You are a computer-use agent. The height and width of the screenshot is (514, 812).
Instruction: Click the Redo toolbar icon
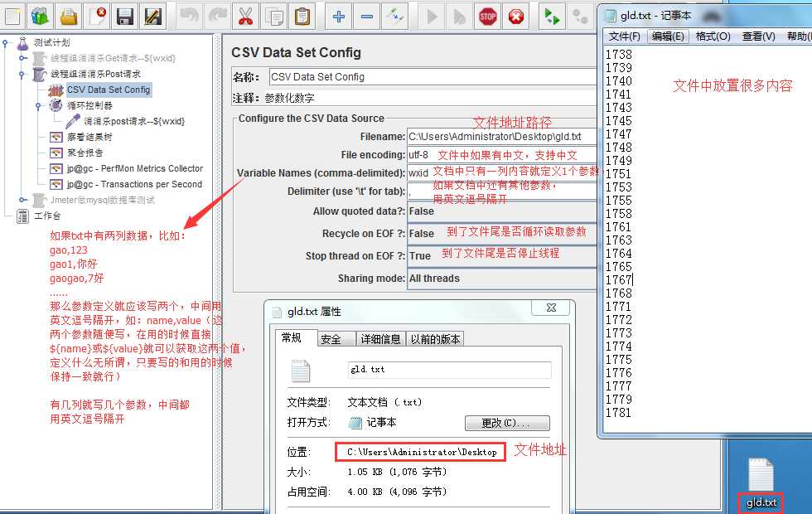tap(217, 16)
